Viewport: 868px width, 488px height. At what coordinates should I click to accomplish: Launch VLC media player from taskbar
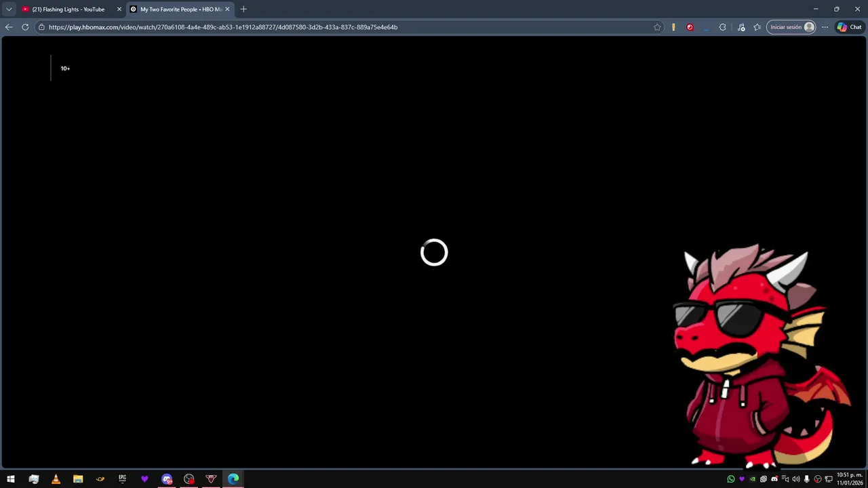click(56, 479)
